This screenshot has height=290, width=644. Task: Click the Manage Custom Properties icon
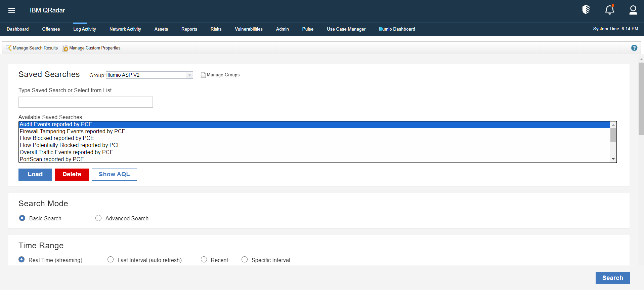click(65, 48)
